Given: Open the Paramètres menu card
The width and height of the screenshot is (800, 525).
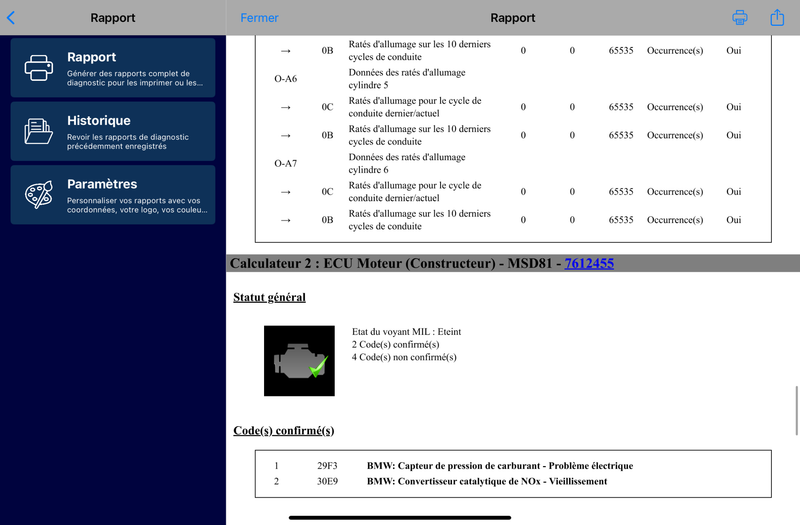Looking at the screenshot, I should point(113,194).
